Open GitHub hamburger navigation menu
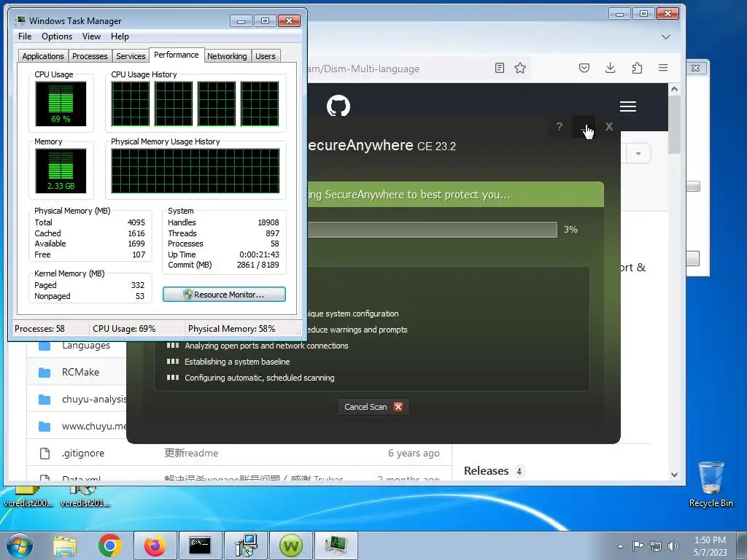This screenshot has width=747, height=560. tap(628, 106)
